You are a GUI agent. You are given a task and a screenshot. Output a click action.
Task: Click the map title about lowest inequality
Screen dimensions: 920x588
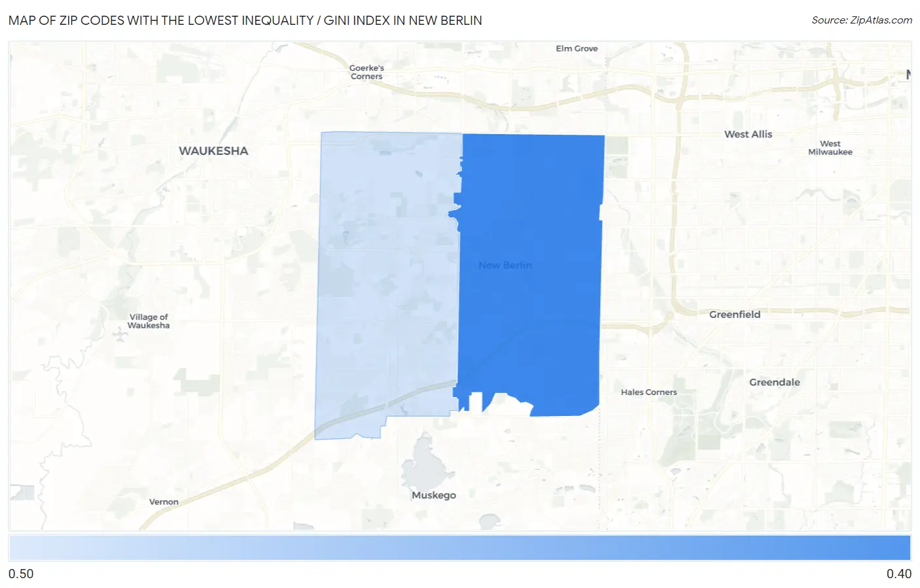[x=245, y=20]
